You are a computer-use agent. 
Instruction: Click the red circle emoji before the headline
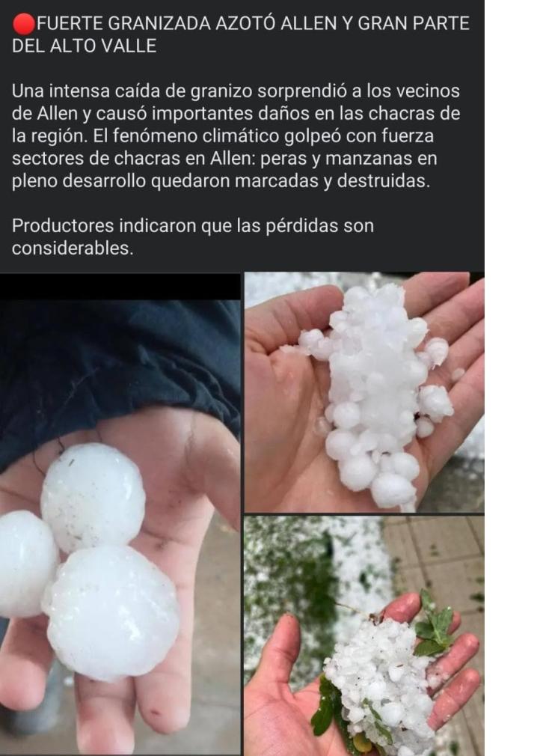[24, 24]
